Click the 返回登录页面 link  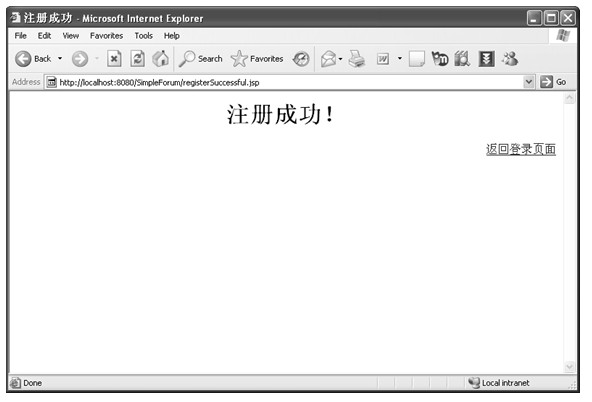pos(521,149)
